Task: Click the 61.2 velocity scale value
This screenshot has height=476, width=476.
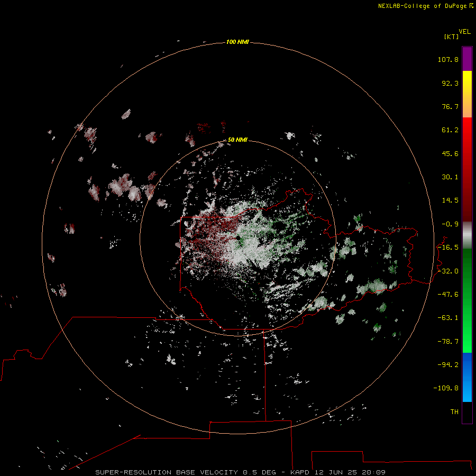Action: pyautogui.click(x=450, y=130)
